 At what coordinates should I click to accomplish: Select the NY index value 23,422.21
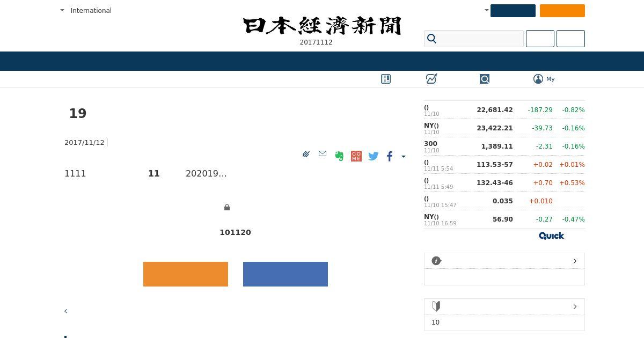click(x=495, y=128)
